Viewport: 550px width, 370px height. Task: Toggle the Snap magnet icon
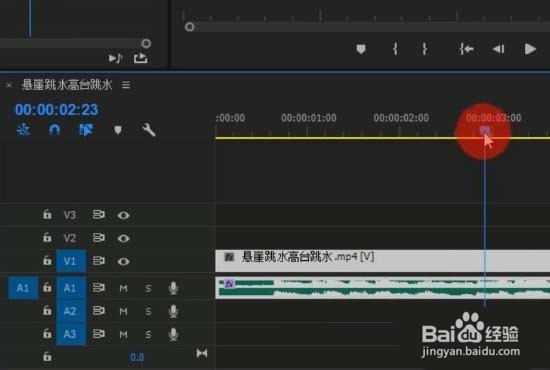click(x=54, y=130)
